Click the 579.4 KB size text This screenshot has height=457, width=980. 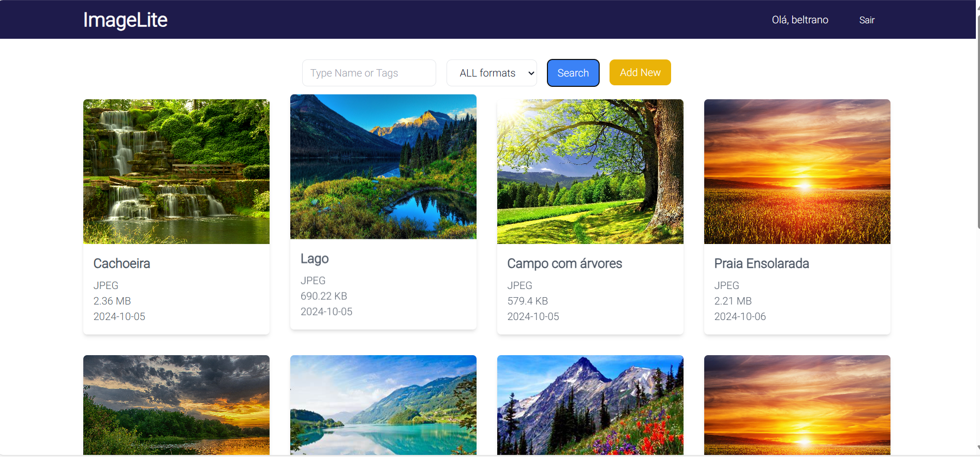(528, 301)
